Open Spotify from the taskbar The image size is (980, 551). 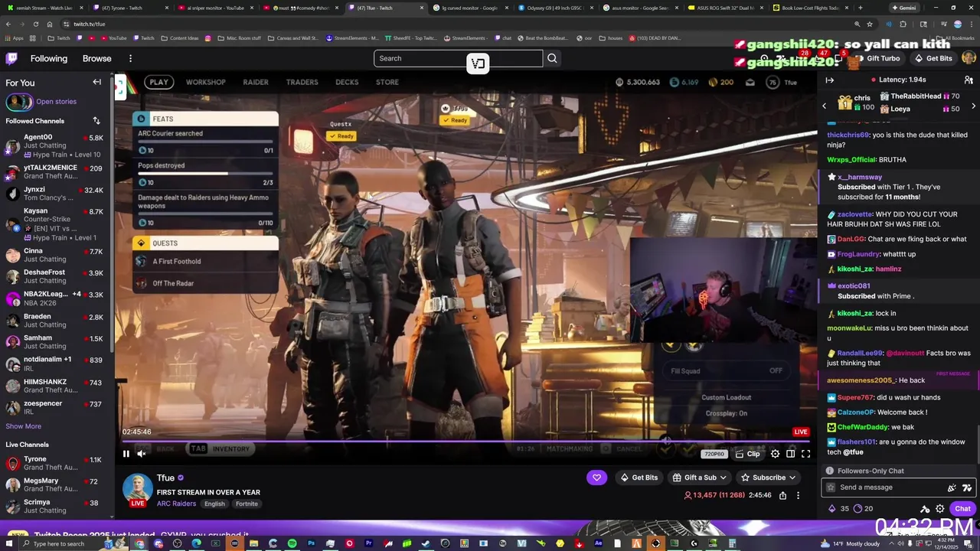(x=292, y=543)
